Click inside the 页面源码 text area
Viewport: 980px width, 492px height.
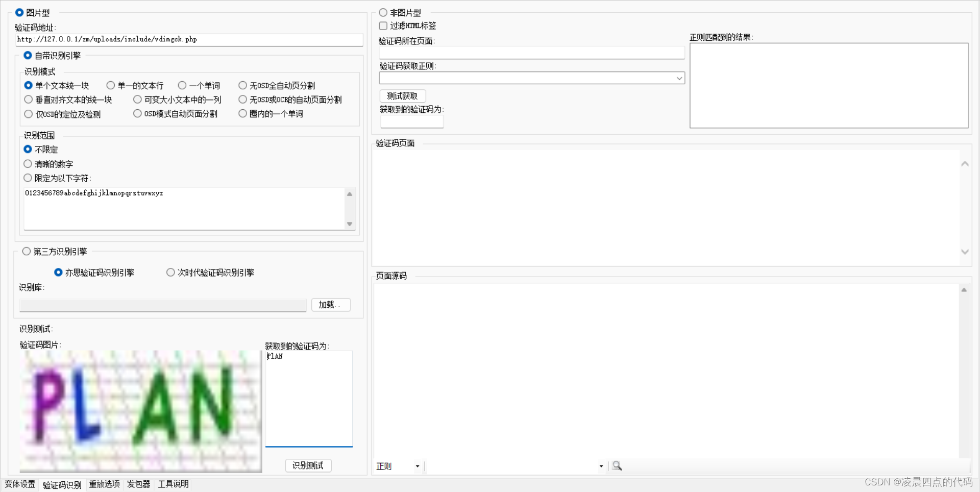[666, 371]
